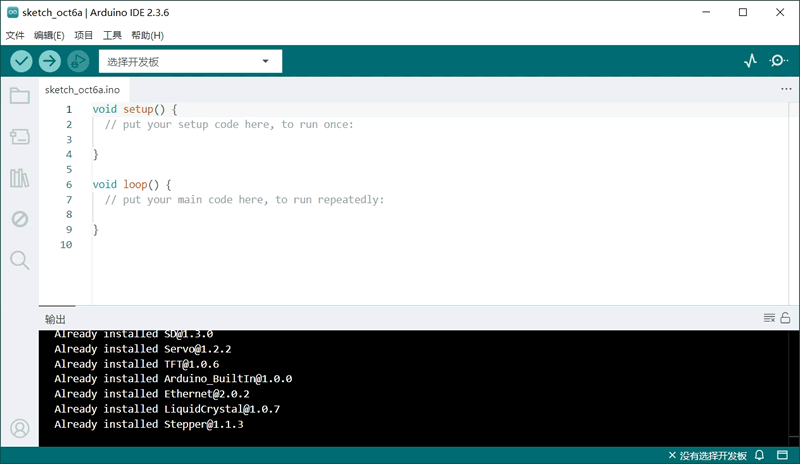Viewport: 800px width, 464px height.
Task: Click the Verify (checkmark) button
Action: [21, 61]
